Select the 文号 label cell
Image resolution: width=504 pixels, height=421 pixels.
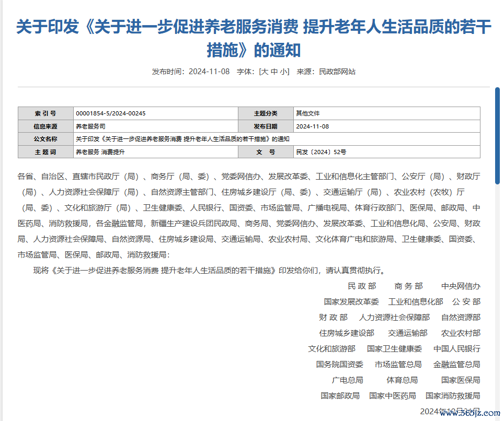point(265,151)
